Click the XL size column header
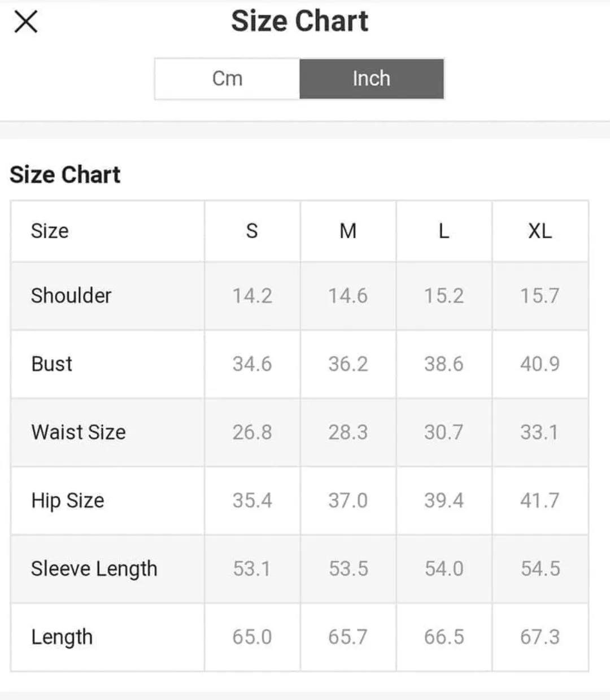 (540, 231)
